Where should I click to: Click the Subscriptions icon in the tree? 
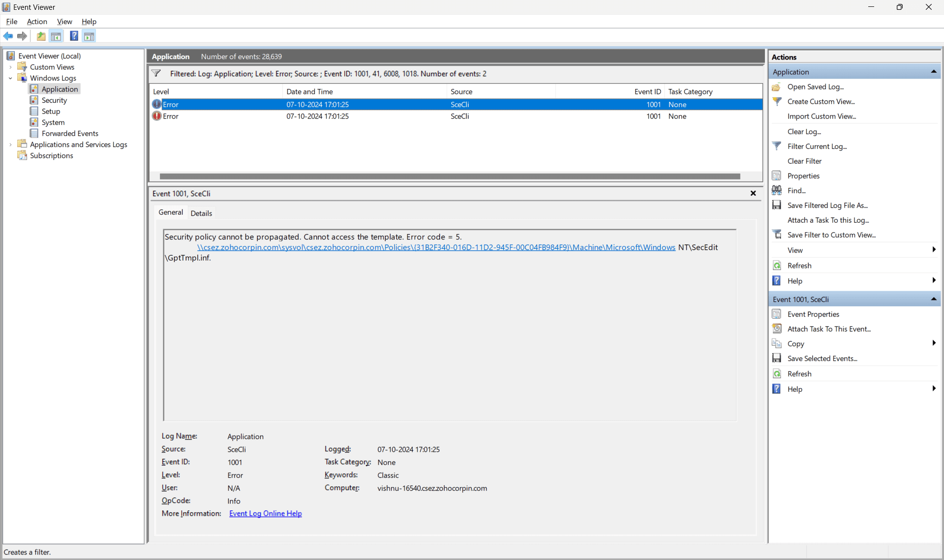(x=22, y=155)
